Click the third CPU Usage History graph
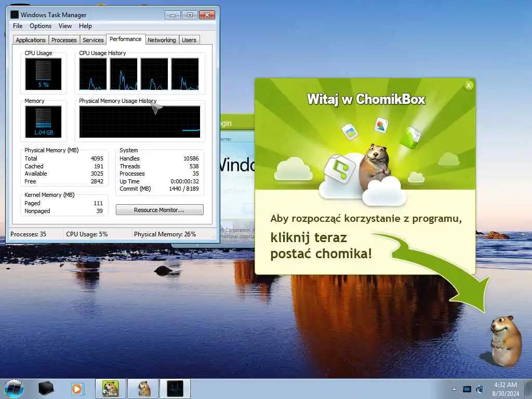 point(154,74)
